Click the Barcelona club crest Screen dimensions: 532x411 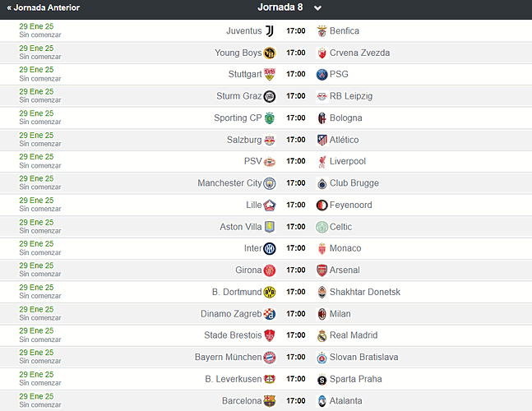coord(270,401)
